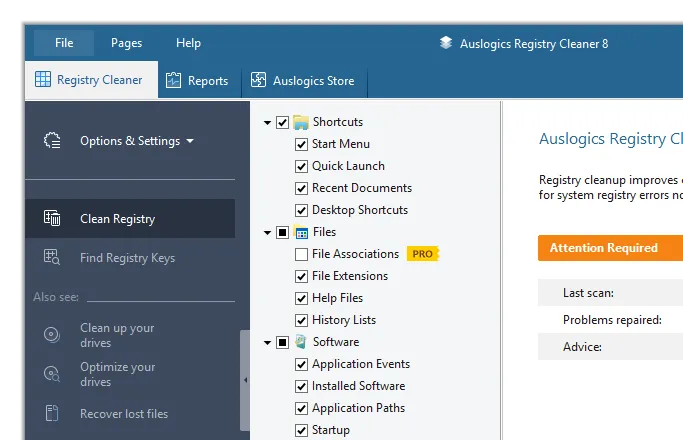Open Optimize your drives link
This screenshot has width=683, height=440.
click(x=117, y=374)
